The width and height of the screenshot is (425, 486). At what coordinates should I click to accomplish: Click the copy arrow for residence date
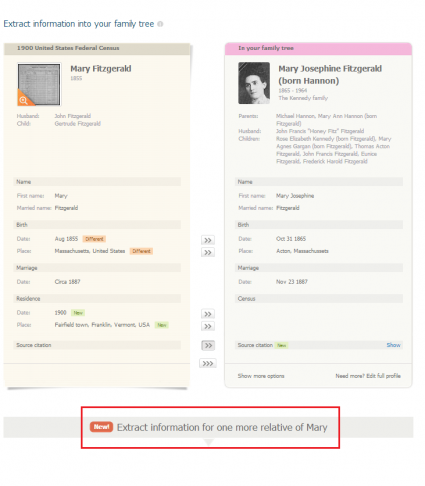pyautogui.click(x=208, y=314)
